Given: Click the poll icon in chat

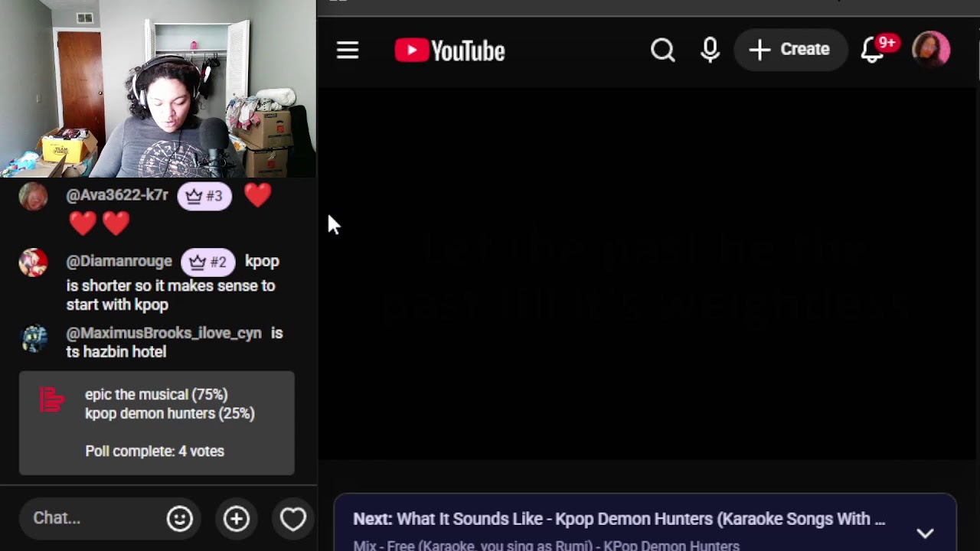Looking at the screenshot, I should pos(52,399).
